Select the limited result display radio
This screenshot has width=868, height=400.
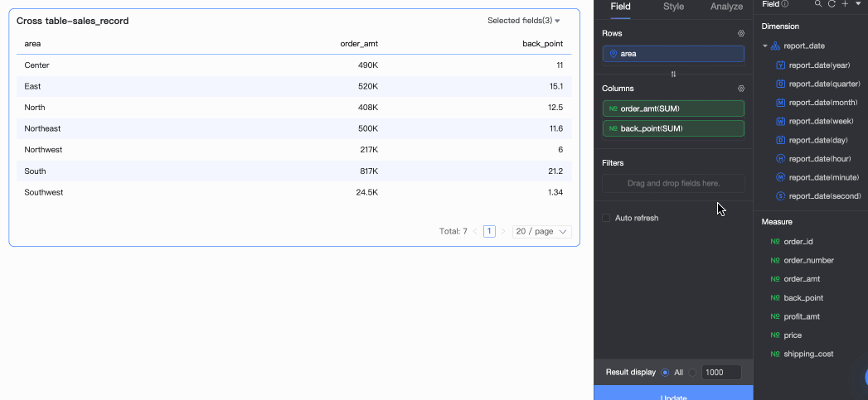point(692,373)
